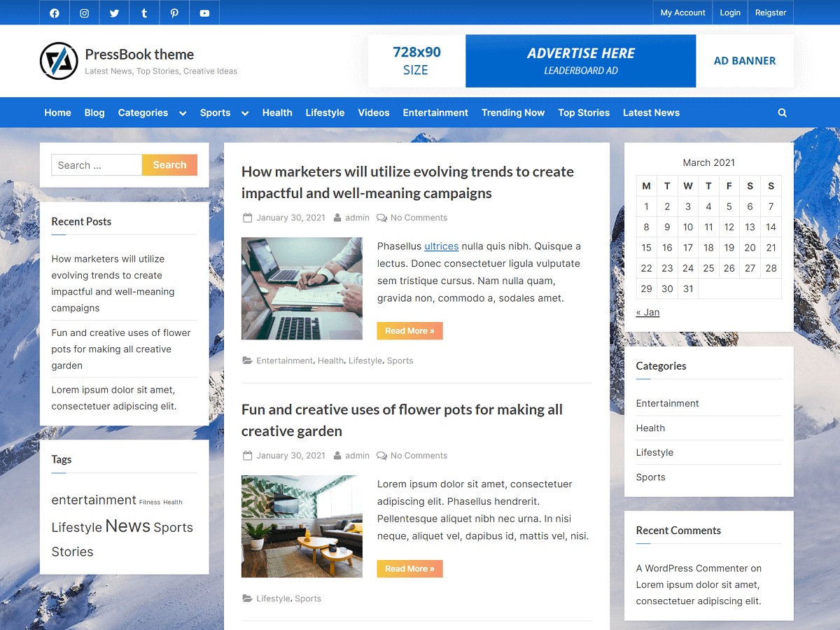The width and height of the screenshot is (840, 630).
Task: Click the PressBook theme logo
Action: 59,61
